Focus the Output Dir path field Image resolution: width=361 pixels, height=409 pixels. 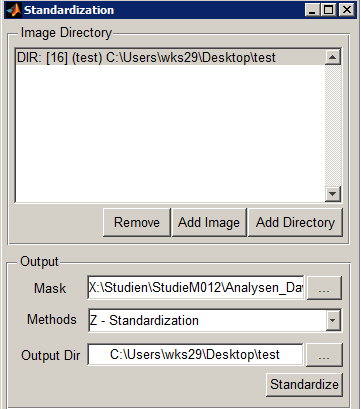pos(195,355)
